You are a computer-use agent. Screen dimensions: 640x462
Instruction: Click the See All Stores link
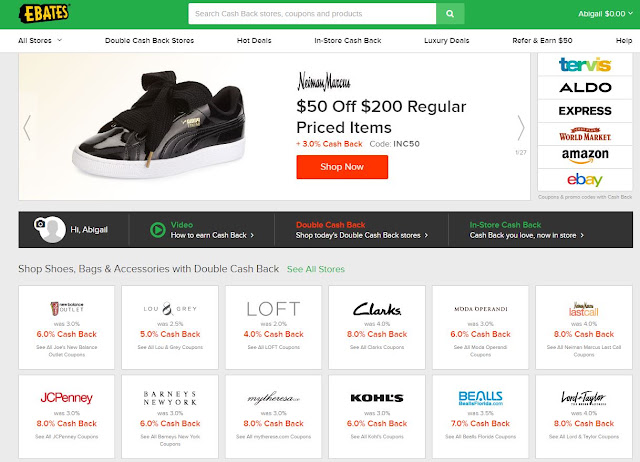point(316,269)
